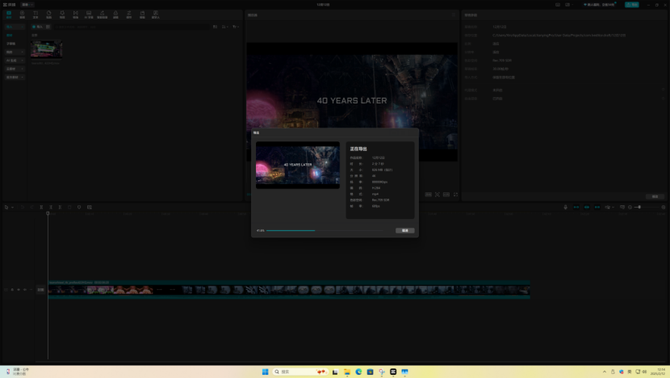Select the imported video thumbnail in media bin
This screenshot has height=378, width=670.
click(46, 49)
